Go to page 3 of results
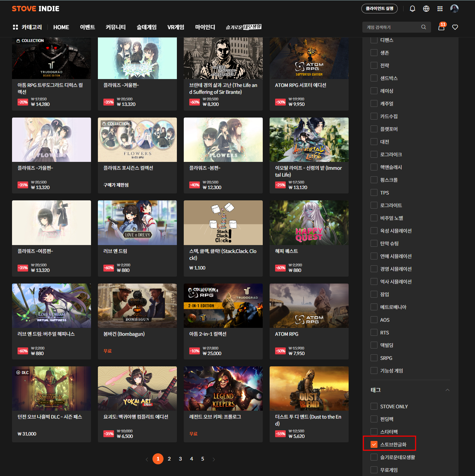The height and width of the screenshot is (476, 475). click(x=180, y=459)
